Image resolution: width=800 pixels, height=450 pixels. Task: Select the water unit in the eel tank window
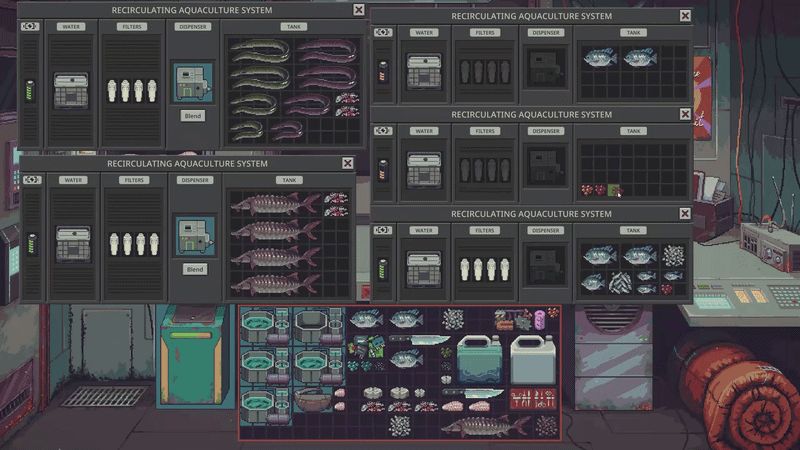pyautogui.click(x=71, y=91)
